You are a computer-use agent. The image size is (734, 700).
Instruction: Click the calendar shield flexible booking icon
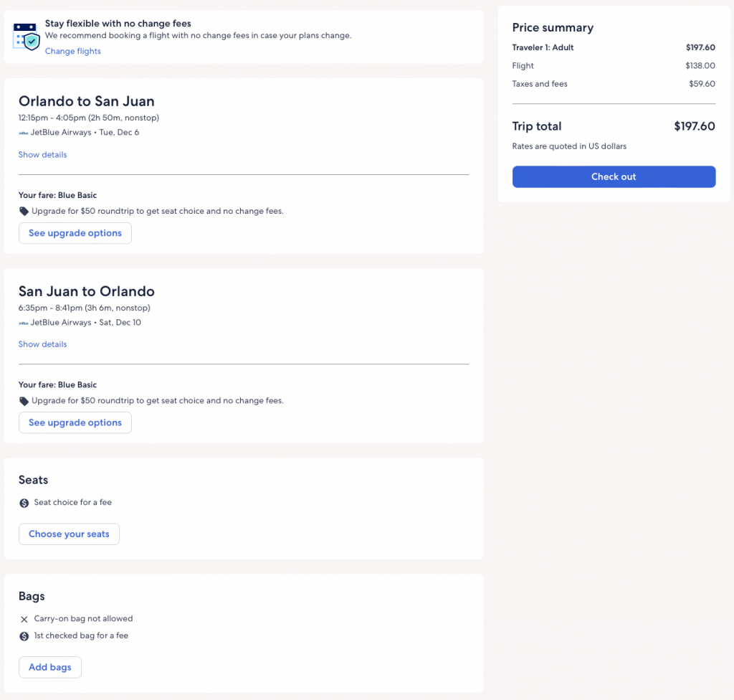27,36
